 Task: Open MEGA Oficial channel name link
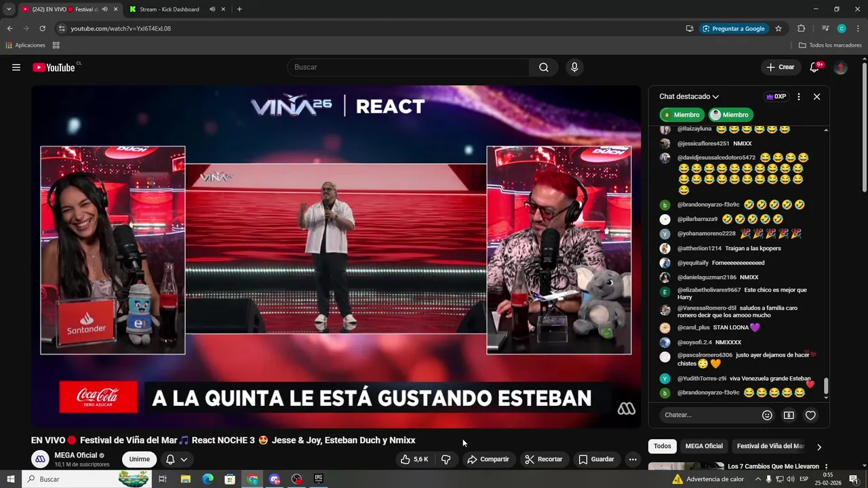[x=76, y=455]
